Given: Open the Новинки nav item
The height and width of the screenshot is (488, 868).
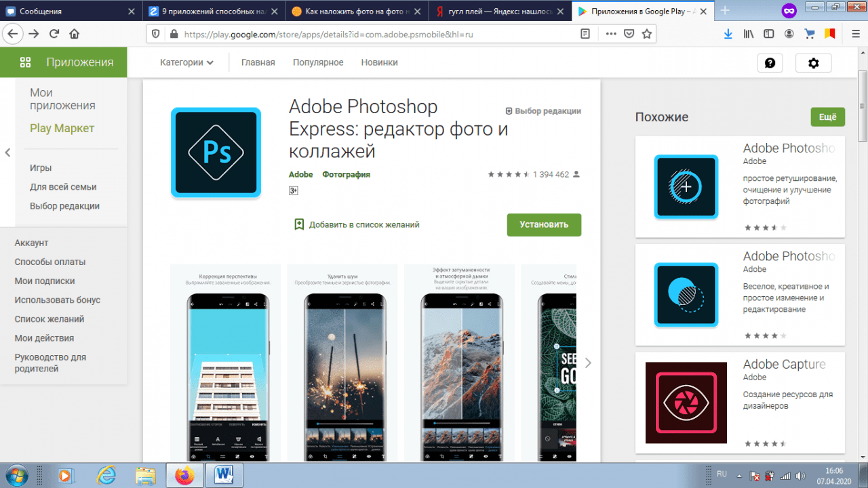Looking at the screenshot, I should [x=379, y=62].
